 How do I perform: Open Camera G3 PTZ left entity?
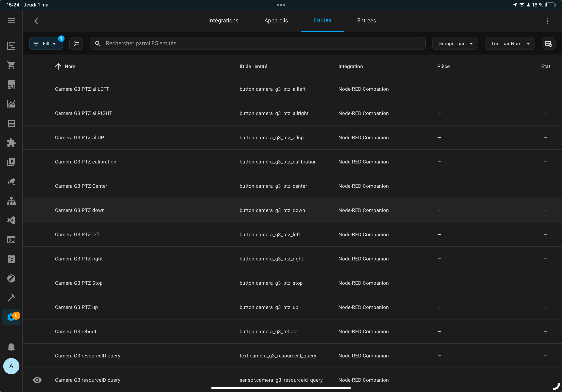(292, 234)
